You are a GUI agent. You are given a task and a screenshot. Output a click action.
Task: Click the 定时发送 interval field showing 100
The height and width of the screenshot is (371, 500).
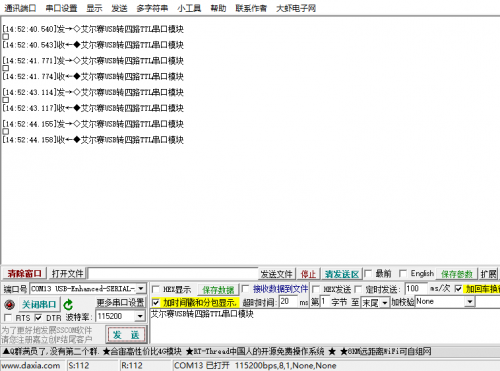point(416,289)
